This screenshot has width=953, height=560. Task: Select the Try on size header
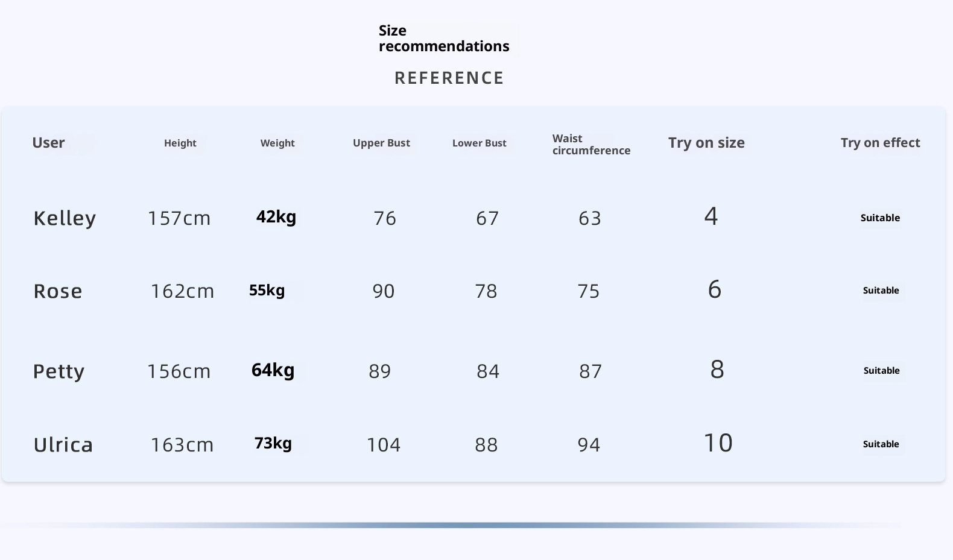click(x=706, y=143)
